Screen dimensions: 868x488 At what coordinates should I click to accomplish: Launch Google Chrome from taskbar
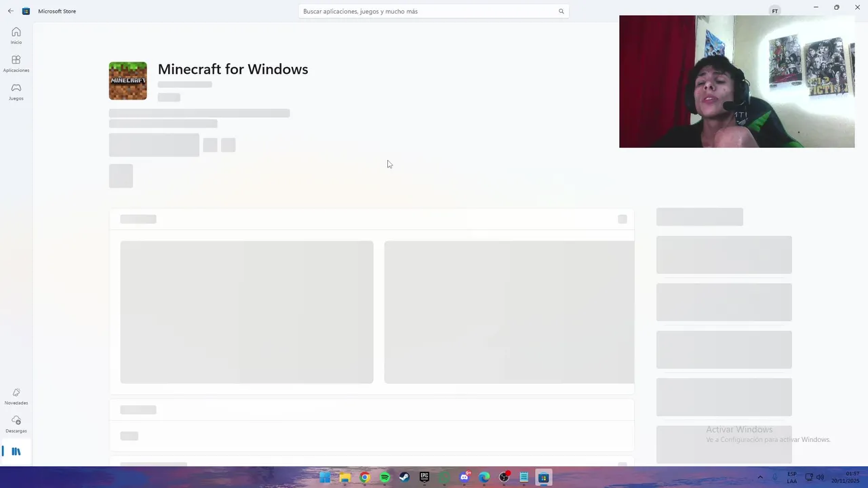(x=365, y=478)
